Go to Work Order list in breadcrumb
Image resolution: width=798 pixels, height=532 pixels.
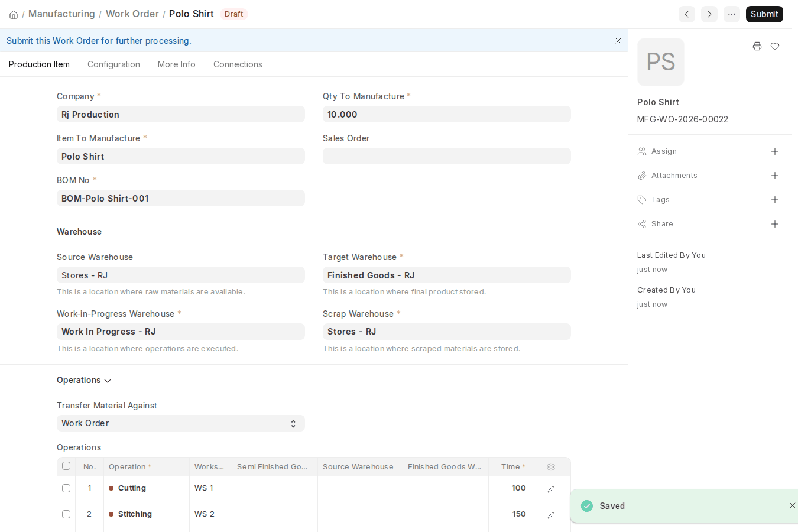click(132, 14)
